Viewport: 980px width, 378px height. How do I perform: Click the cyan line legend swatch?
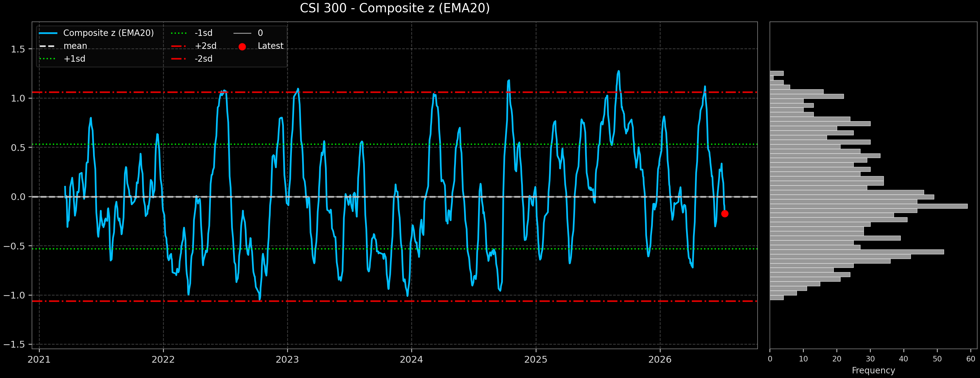tap(48, 33)
